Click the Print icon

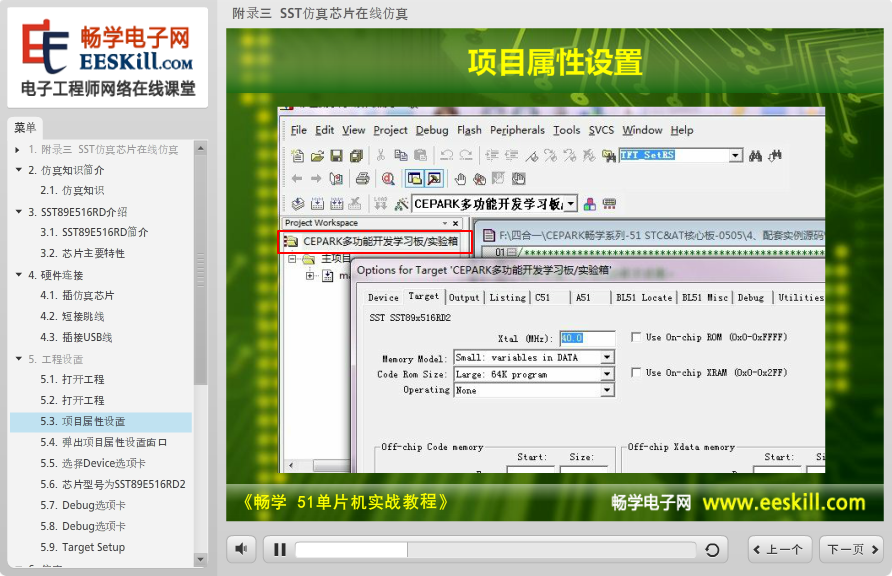tap(362, 179)
